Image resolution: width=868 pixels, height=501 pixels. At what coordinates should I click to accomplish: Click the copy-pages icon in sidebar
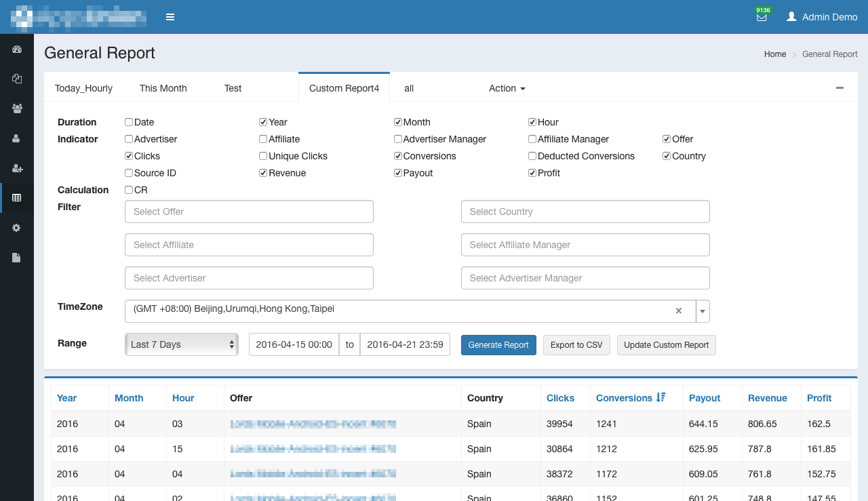click(17, 79)
